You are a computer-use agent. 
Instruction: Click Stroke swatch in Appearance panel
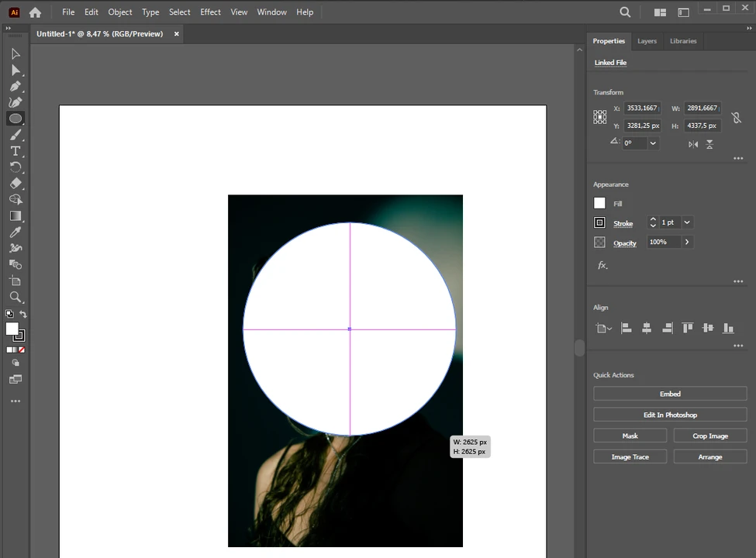[599, 222]
